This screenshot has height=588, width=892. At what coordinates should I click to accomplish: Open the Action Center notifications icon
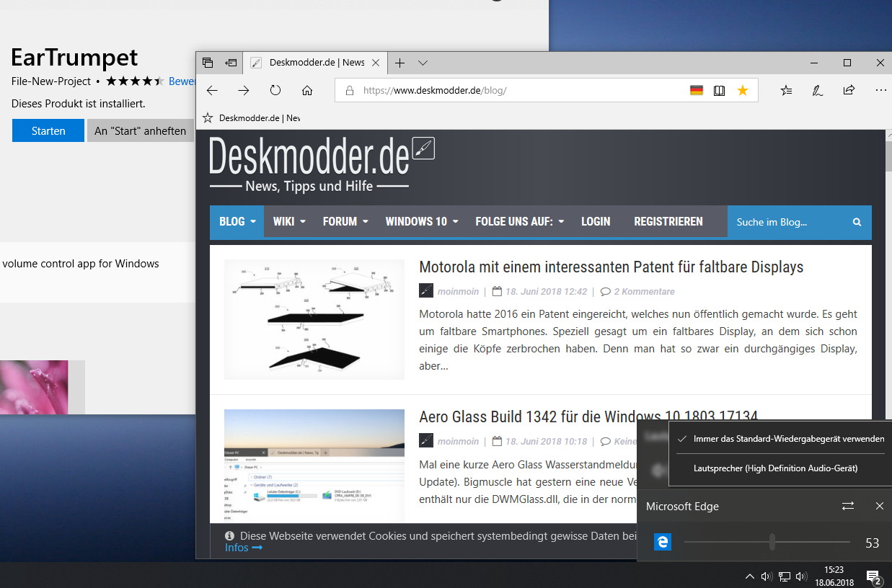(x=873, y=576)
